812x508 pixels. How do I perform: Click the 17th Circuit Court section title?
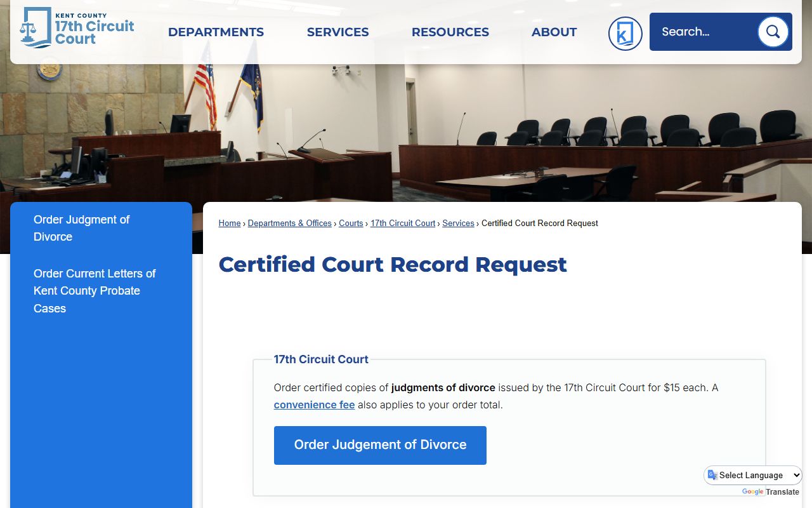321,359
